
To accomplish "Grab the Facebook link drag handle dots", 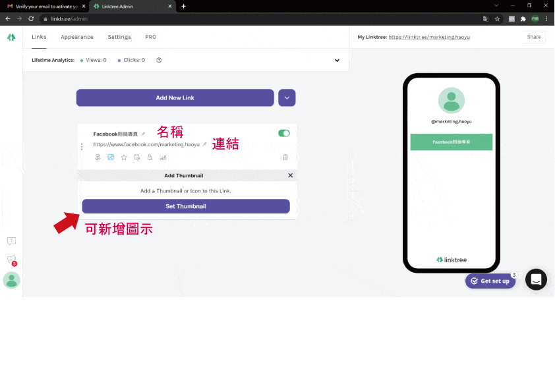I will click(x=82, y=146).
